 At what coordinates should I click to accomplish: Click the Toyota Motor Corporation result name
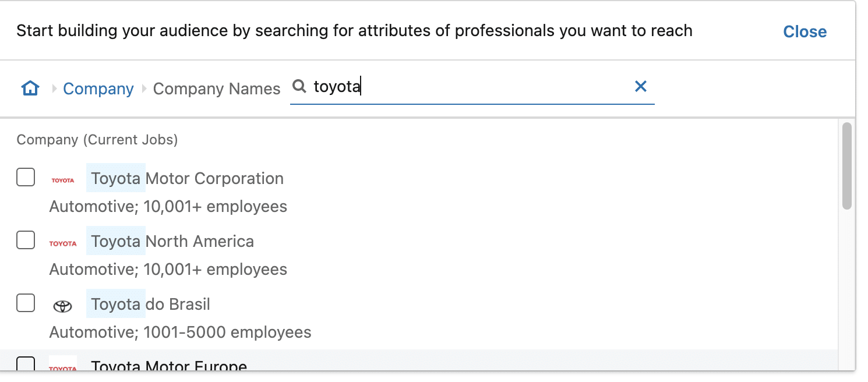pos(188,178)
